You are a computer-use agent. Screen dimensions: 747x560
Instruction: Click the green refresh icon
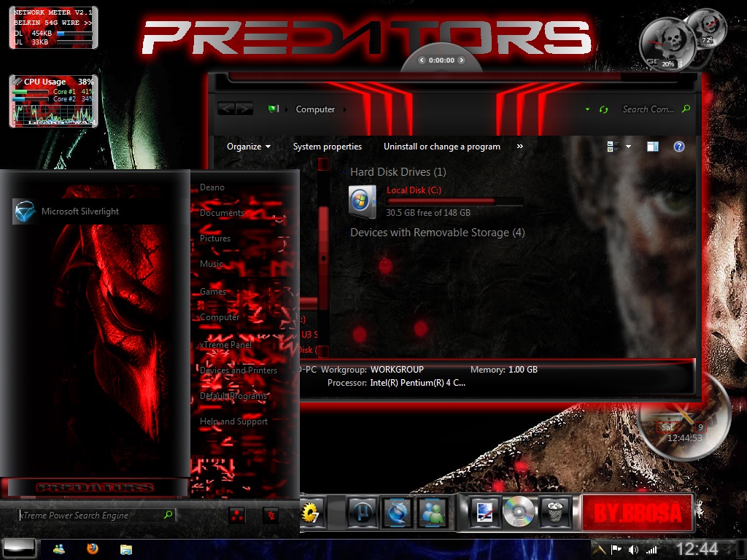[x=603, y=109]
